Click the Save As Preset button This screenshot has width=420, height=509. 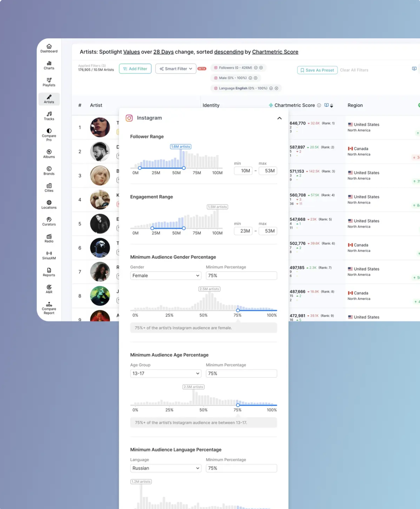tap(317, 70)
